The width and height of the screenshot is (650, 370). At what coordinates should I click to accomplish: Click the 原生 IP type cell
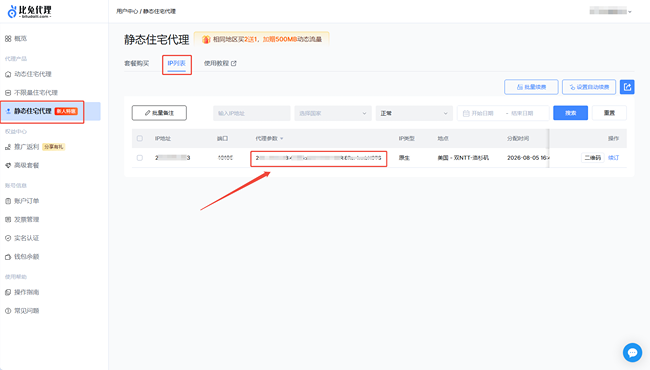click(x=404, y=158)
